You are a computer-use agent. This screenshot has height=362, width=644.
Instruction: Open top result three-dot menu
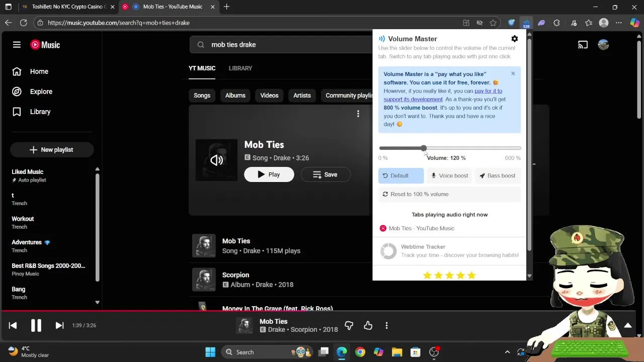pos(358,114)
